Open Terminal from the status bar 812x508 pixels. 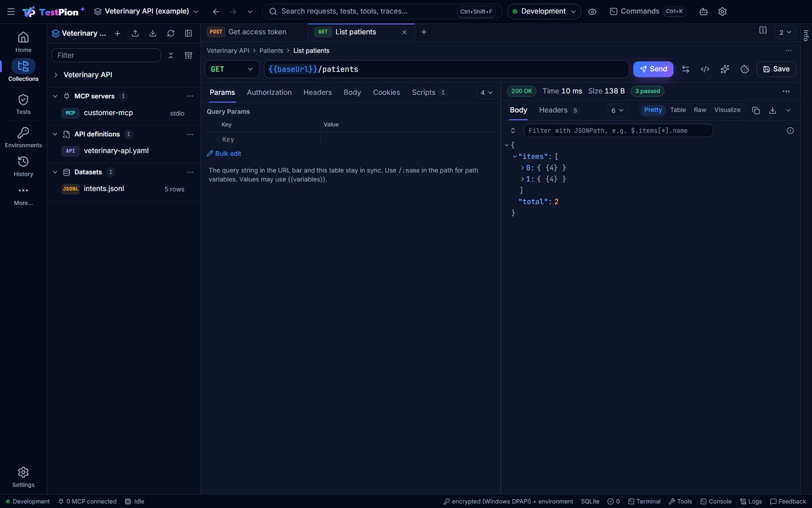[x=644, y=501]
